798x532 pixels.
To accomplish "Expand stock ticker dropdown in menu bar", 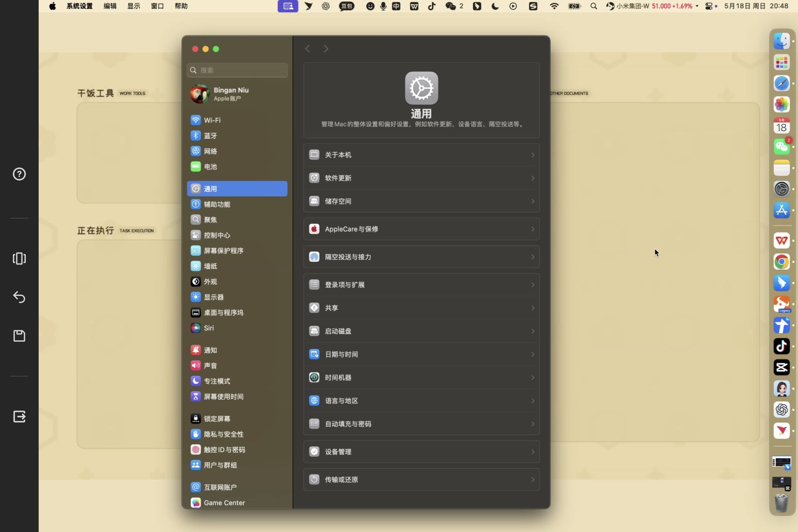I will (697, 6).
